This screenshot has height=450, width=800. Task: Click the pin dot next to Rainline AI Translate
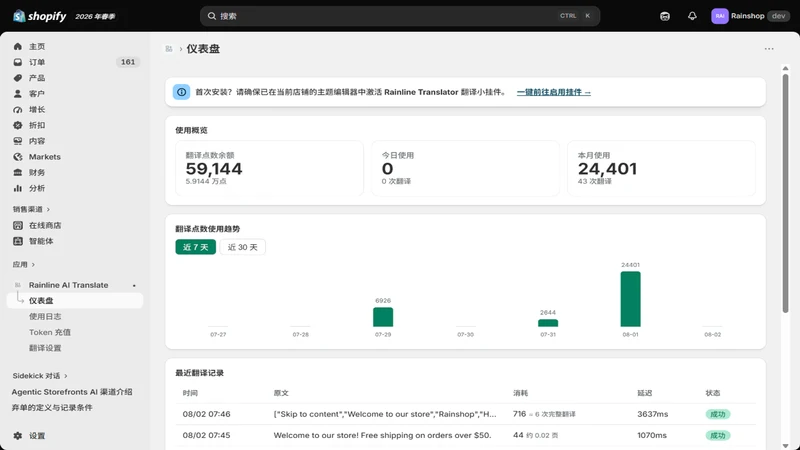[x=134, y=286]
